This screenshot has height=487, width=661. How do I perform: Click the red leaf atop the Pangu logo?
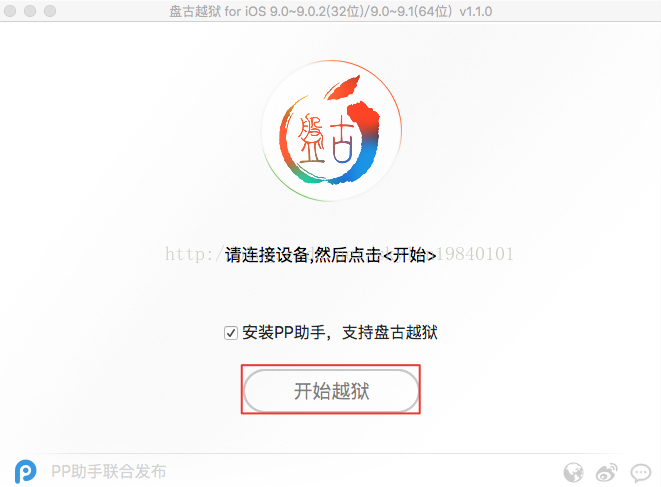(x=344, y=87)
